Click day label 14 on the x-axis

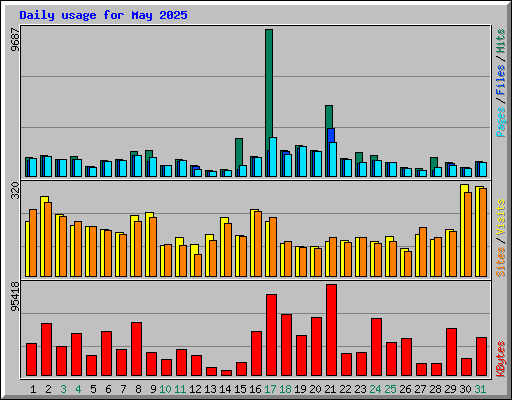(225, 389)
